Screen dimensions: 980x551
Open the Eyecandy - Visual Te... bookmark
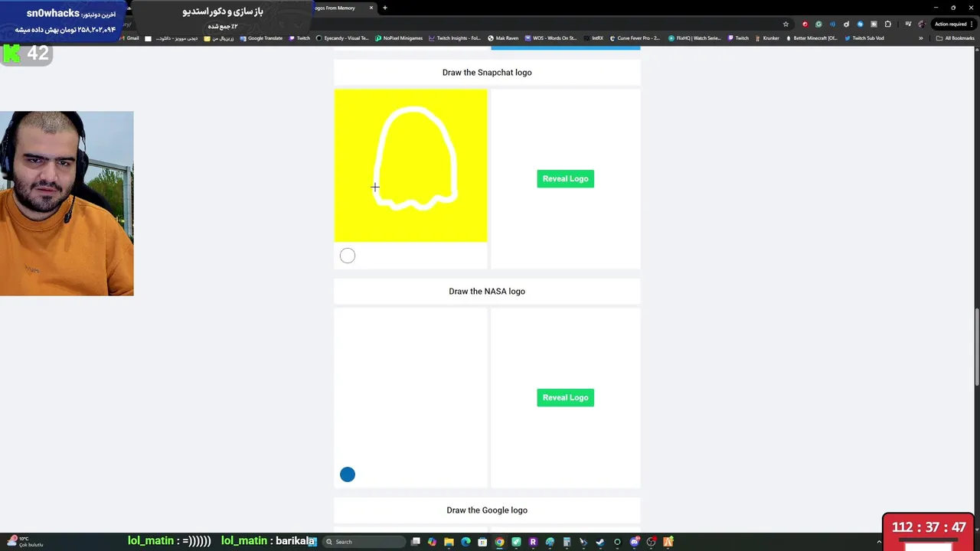pos(342,38)
